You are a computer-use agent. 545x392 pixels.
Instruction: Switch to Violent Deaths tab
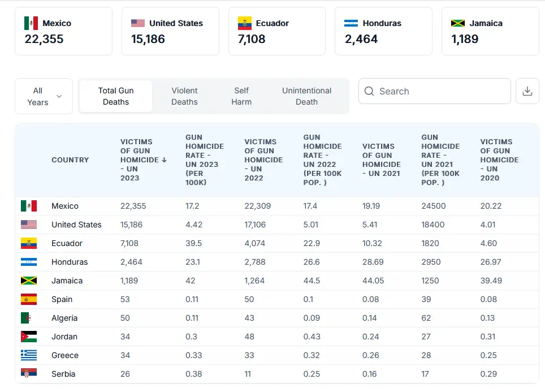[x=184, y=96]
